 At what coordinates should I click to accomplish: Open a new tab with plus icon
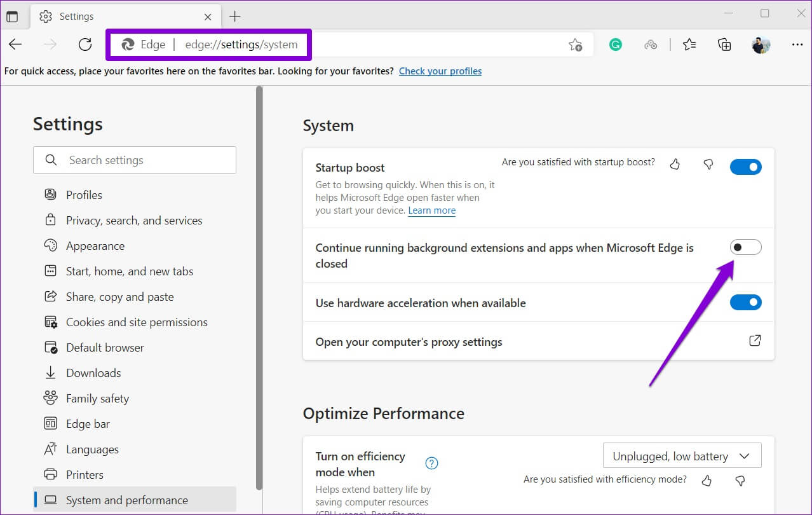[x=235, y=16]
